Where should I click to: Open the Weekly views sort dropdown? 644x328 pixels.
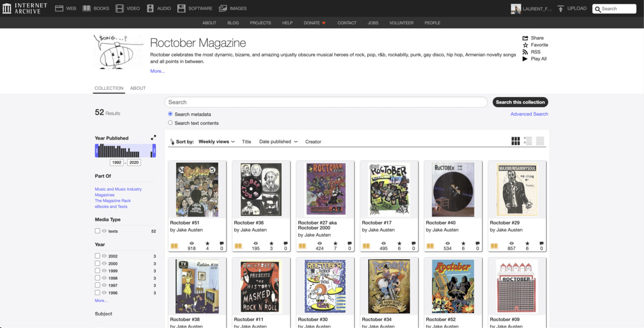tap(216, 142)
